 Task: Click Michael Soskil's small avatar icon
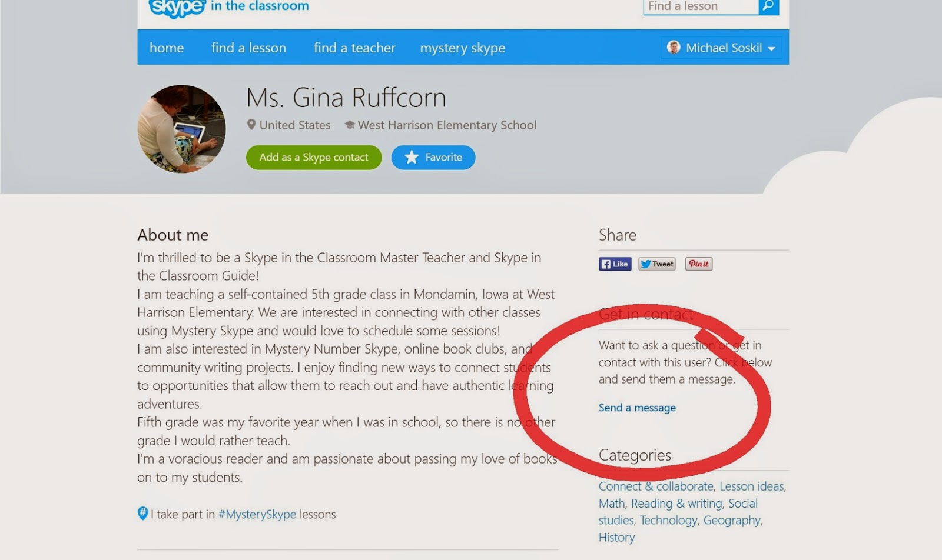[674, 47]
